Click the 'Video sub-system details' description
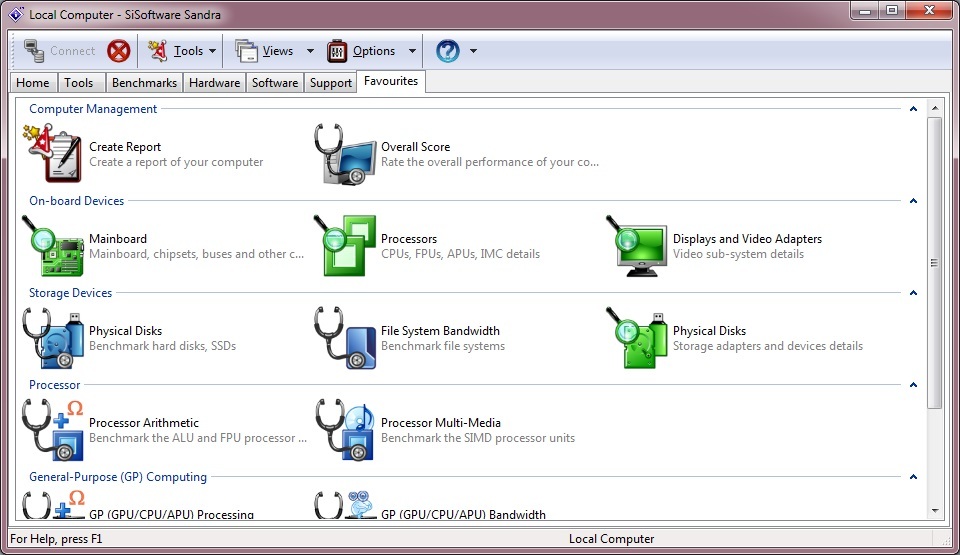The width and height of the screenshot is (960, 555). [738, 254]
